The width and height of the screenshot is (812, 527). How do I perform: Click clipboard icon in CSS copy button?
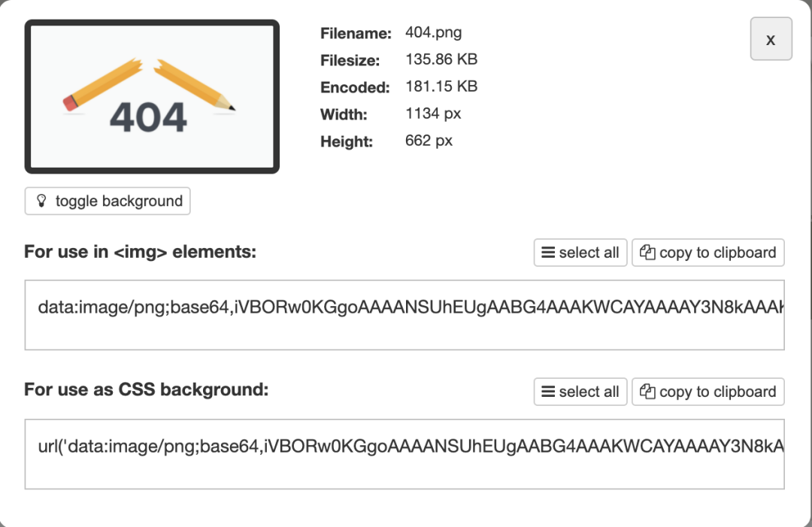647,392
